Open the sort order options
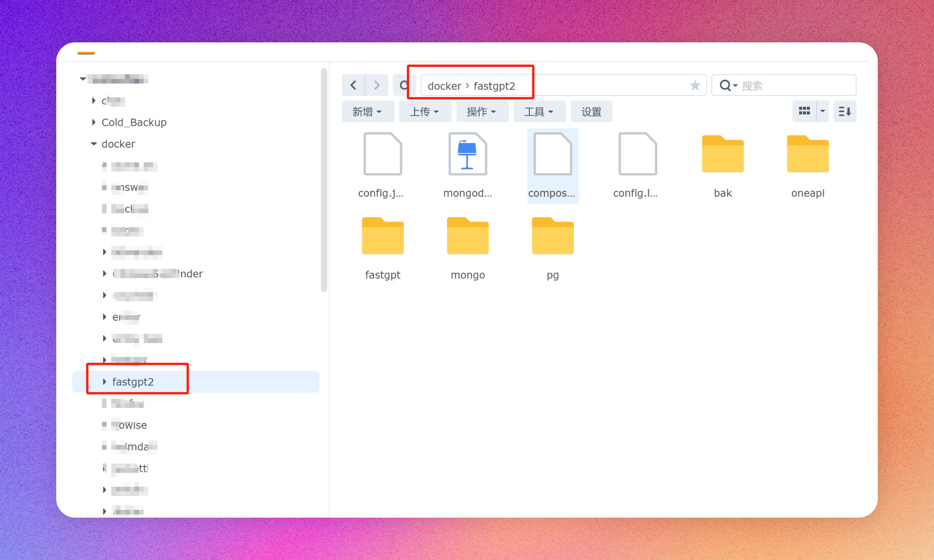934x560 pixels. [845, 111]
